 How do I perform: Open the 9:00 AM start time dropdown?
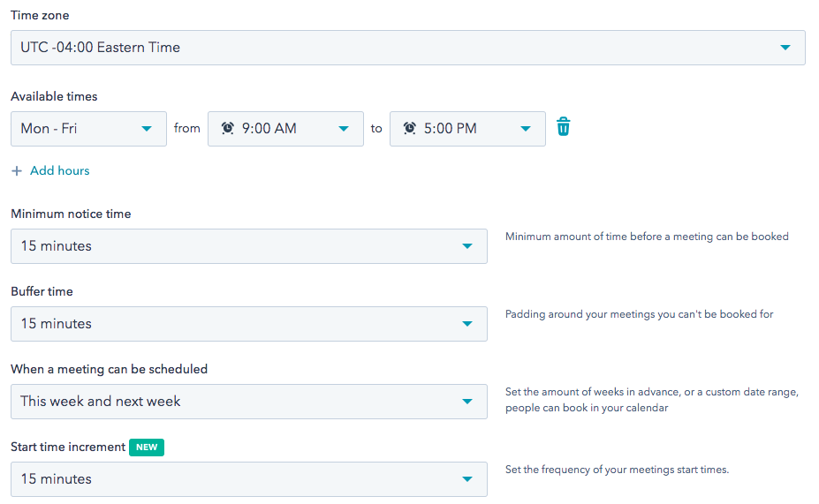pyautogui.click(x=285, y=129)
